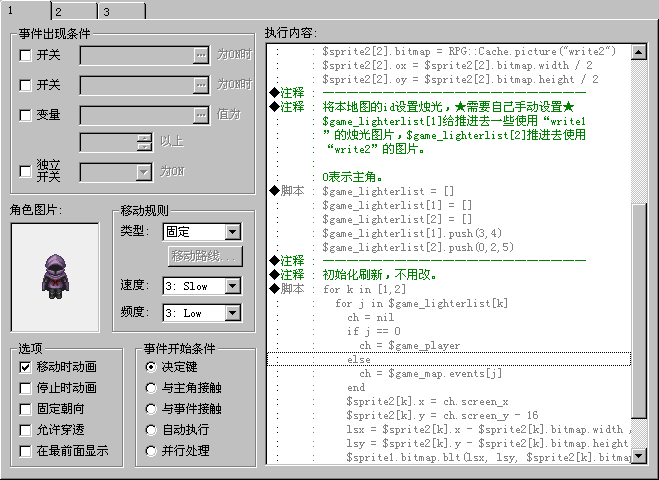Select the 决定键 trigger radio button
659x480 pixels.
tap(150, 367)
